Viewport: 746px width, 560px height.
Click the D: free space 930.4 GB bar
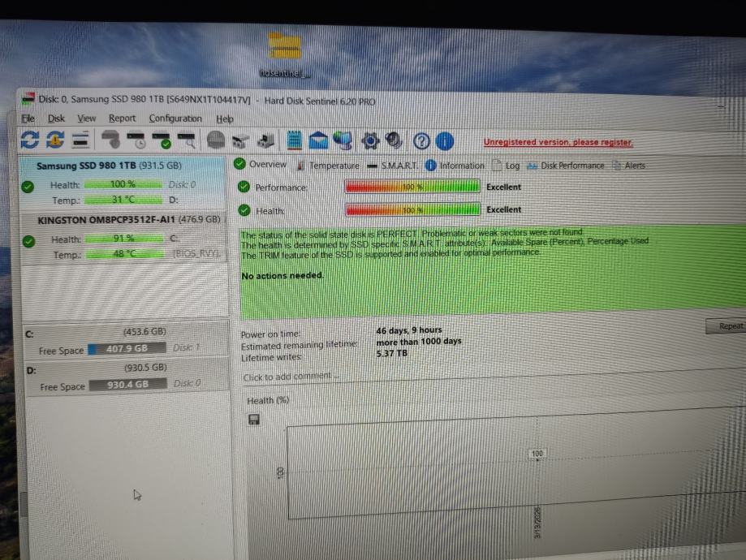[128, 385]
